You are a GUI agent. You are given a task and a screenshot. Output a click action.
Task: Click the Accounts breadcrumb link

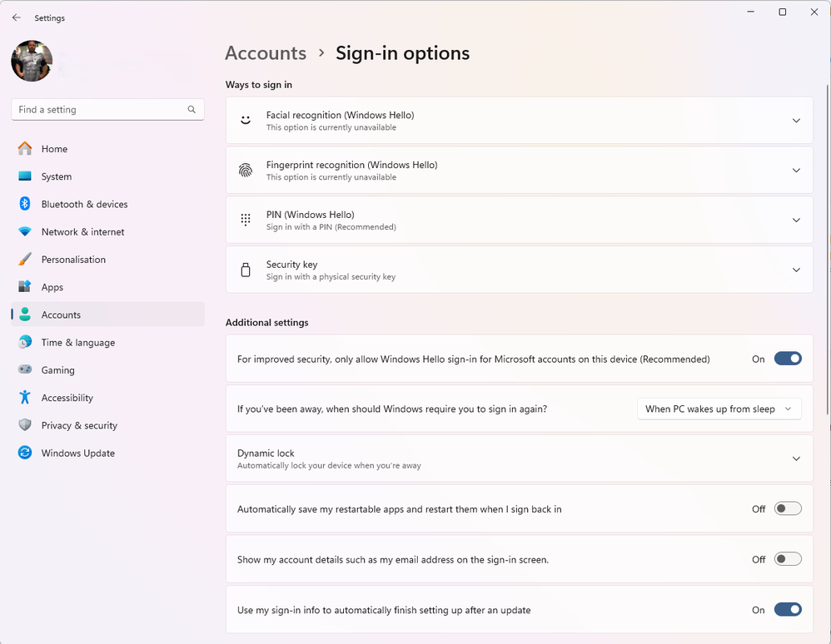click(x=266, y=53)
